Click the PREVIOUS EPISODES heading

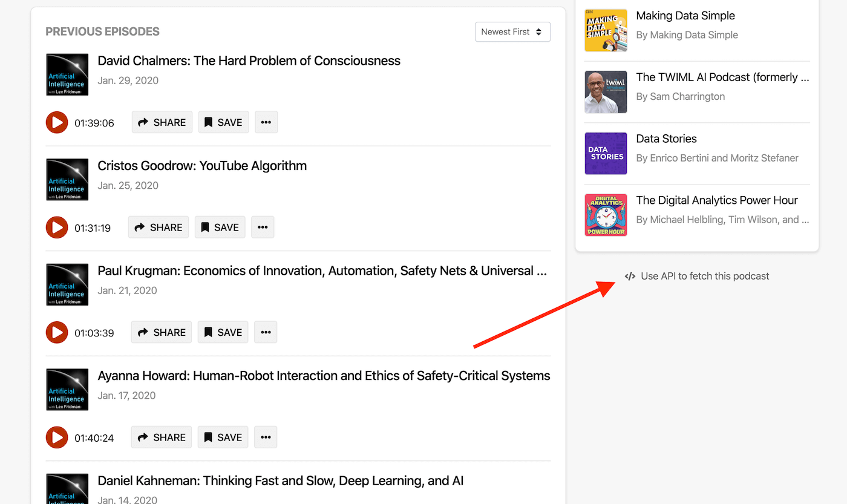coord(103,31)
